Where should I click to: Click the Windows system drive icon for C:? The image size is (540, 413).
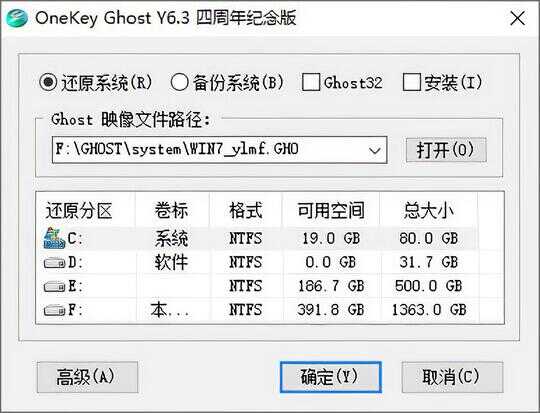point(54,238)
